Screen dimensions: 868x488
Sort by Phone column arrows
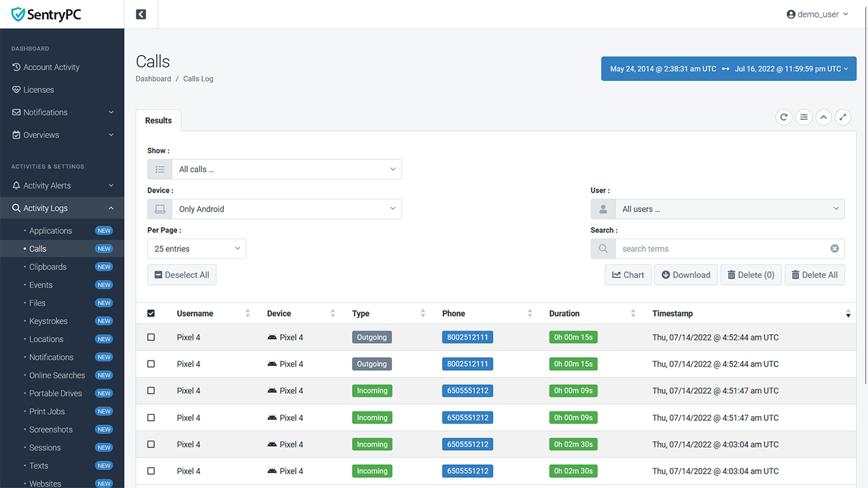[x=530, y=313]
